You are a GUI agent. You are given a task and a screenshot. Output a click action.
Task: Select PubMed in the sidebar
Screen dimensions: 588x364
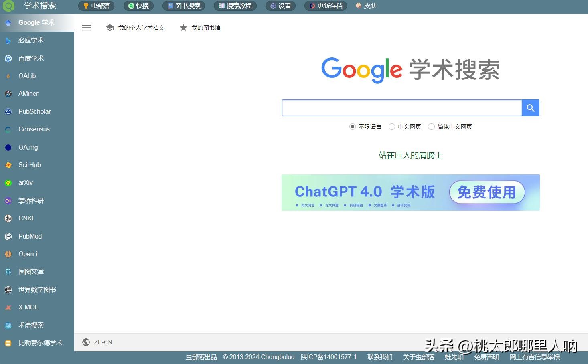(x=30, y=236)
